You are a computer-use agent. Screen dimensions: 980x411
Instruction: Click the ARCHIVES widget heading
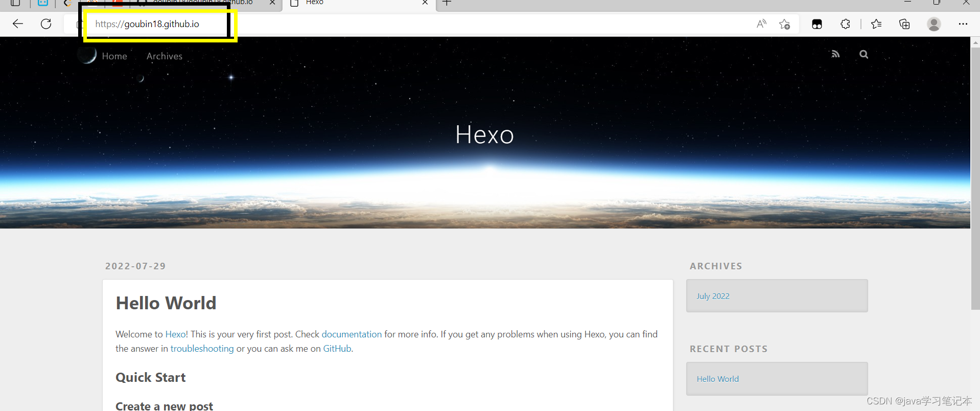point(716,266)
